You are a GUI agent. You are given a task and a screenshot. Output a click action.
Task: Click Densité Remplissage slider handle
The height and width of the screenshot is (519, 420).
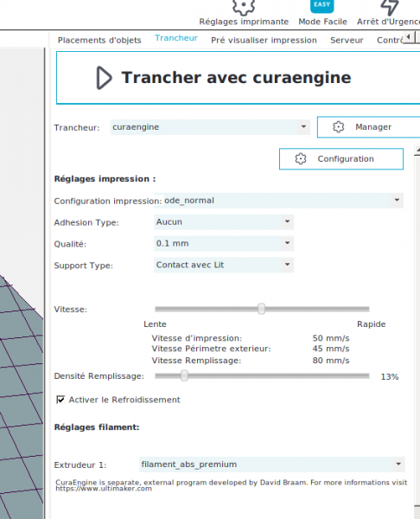coord(185,375)
